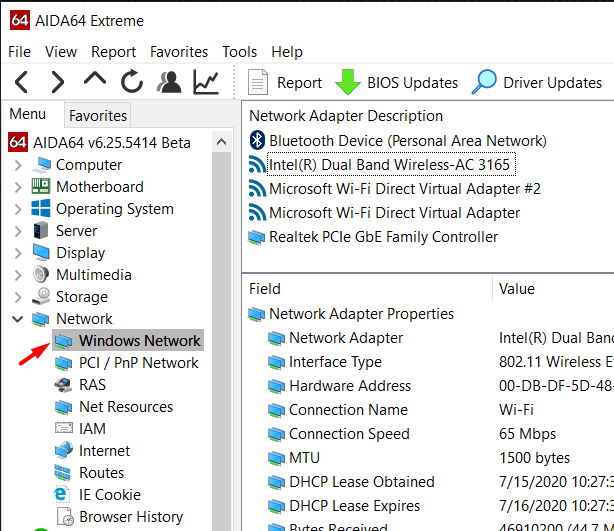Click the up-level arrow toolbar icon
Screen dimensions: 614x531
click(95, 79)
